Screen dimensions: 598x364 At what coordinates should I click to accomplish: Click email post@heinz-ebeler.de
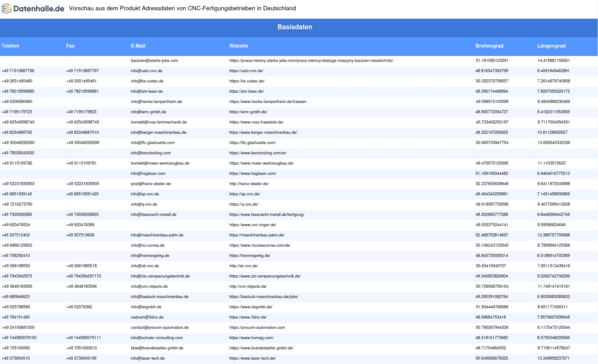(x=151, y=184)
